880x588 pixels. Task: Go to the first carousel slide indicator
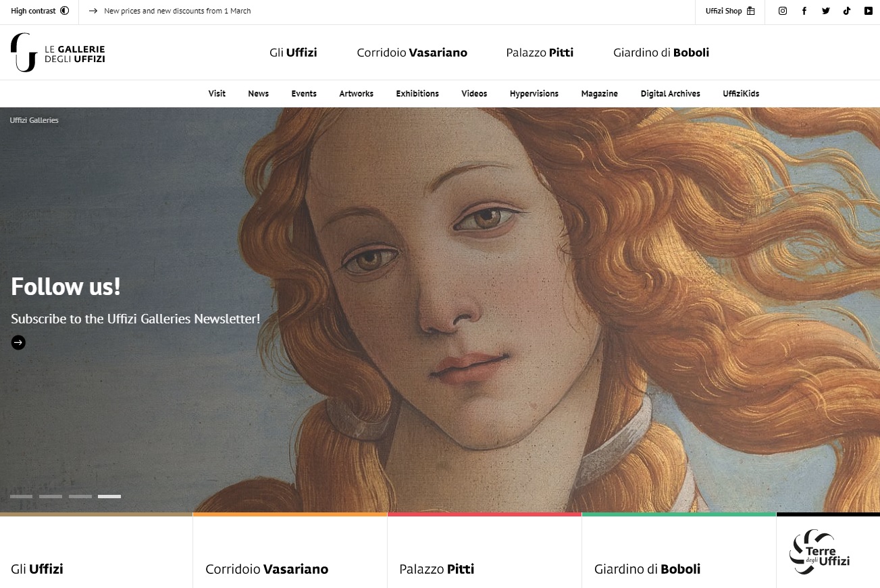[21, 496]
